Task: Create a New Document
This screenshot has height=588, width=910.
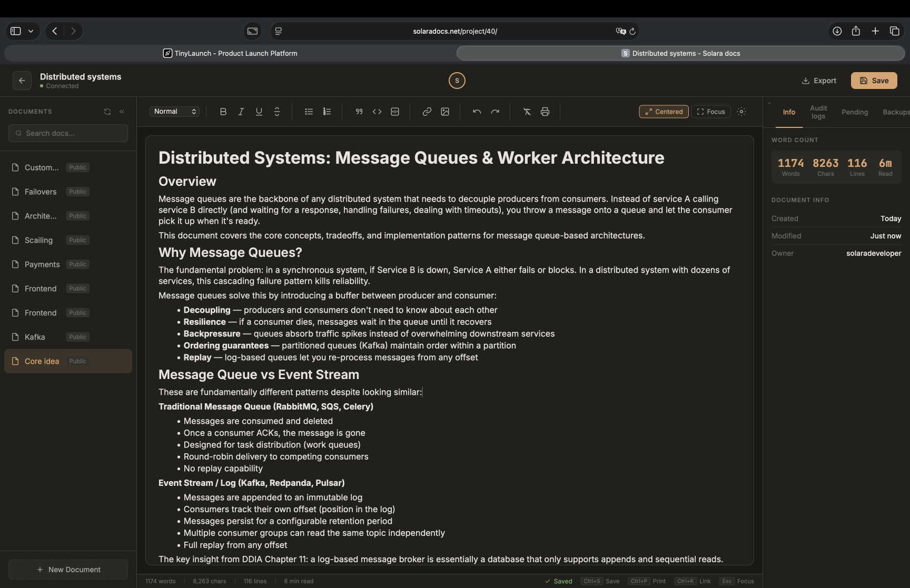Action: pyautogui.click(x=68, y=570)
